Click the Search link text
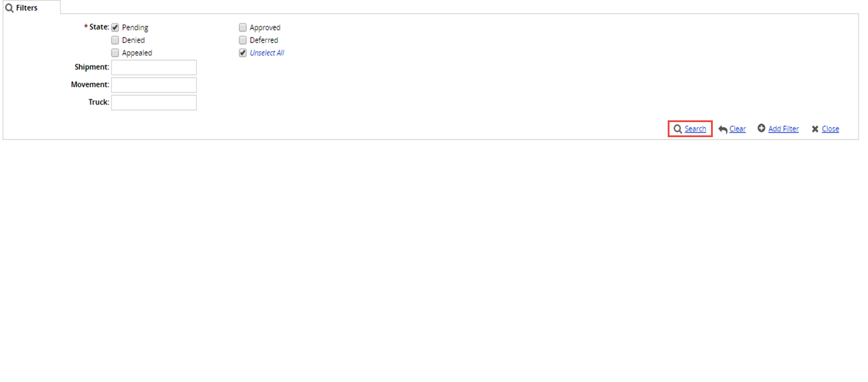The width and height of the screenshot is (868, 382). click(695, 129)
